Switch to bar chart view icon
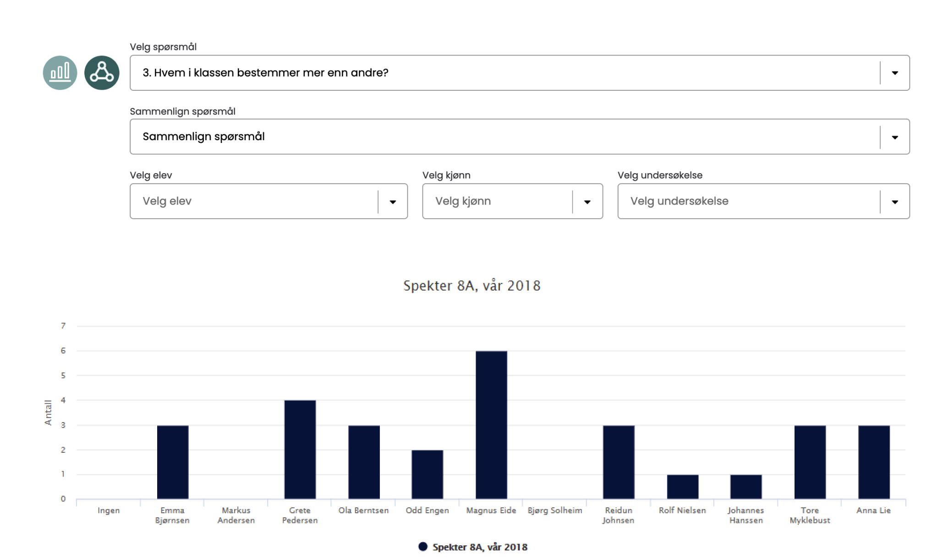This screenshot has height=560, width=943. point(60,73)
